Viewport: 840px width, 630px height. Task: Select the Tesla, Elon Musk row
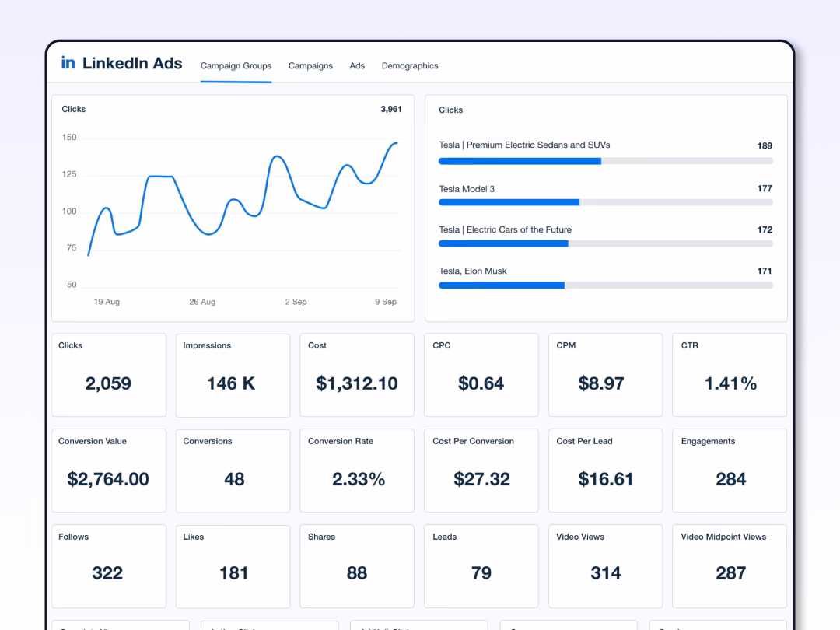coord(605,278)
